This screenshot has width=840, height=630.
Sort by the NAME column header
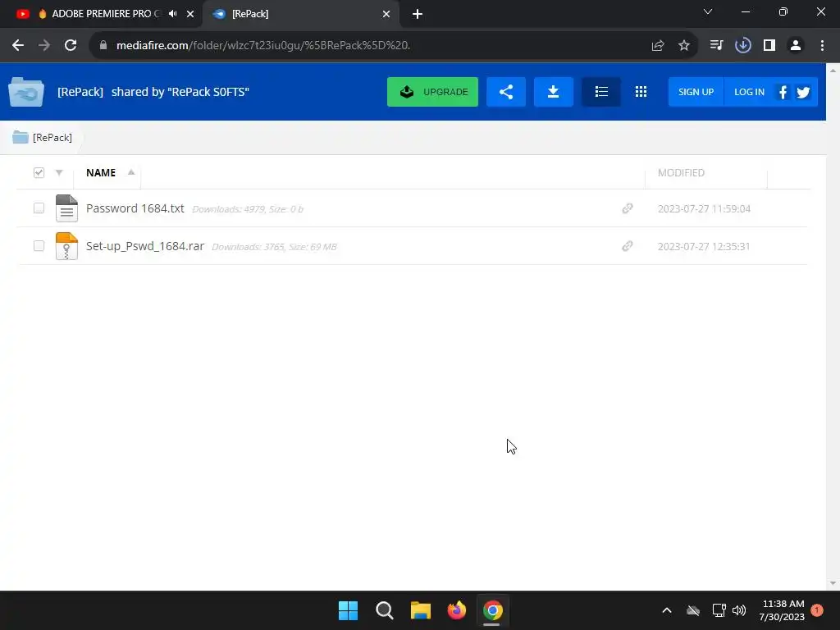(101, 172)
